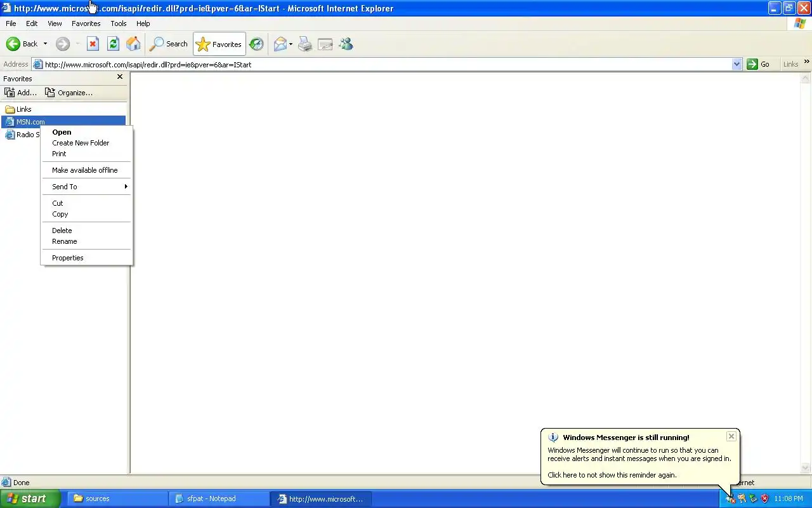Click the page scrollbar down arrow

[x=806, y=468]
